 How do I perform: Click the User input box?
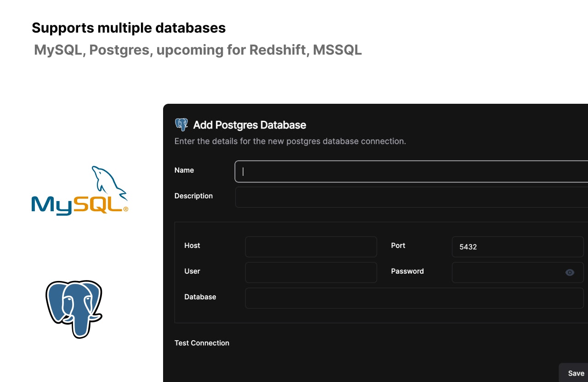[311, 272]
